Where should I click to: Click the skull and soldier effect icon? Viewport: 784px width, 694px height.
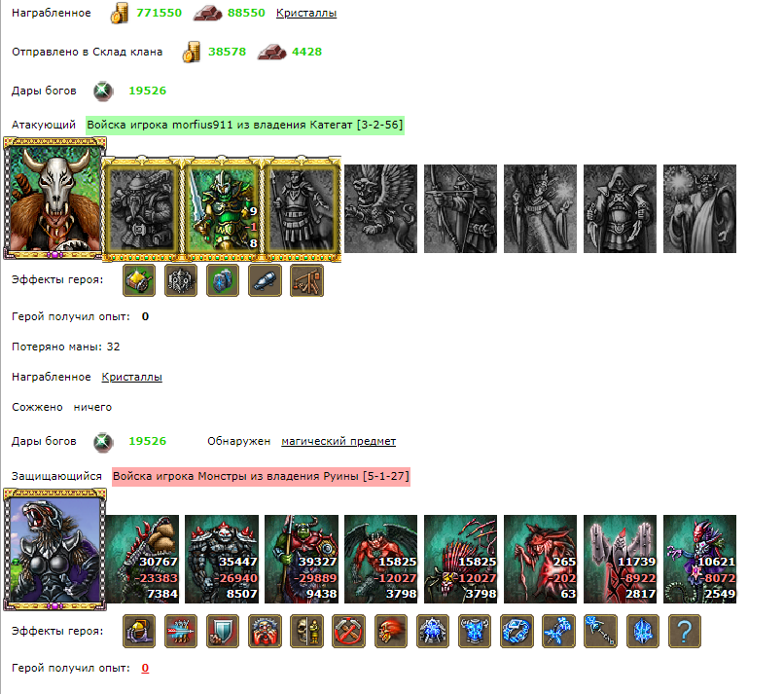click(x=306, y=632)
